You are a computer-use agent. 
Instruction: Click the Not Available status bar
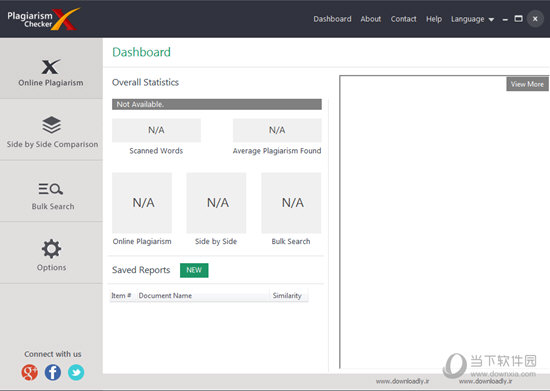(x=217, y=104)
